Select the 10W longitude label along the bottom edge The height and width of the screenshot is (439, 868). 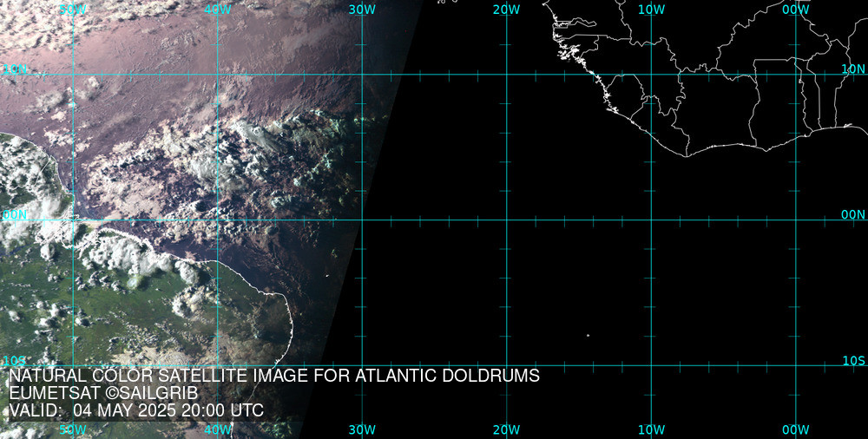[652, 429]
